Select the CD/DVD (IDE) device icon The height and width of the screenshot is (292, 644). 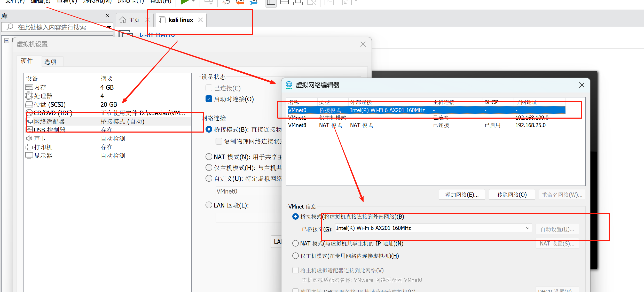29,113
